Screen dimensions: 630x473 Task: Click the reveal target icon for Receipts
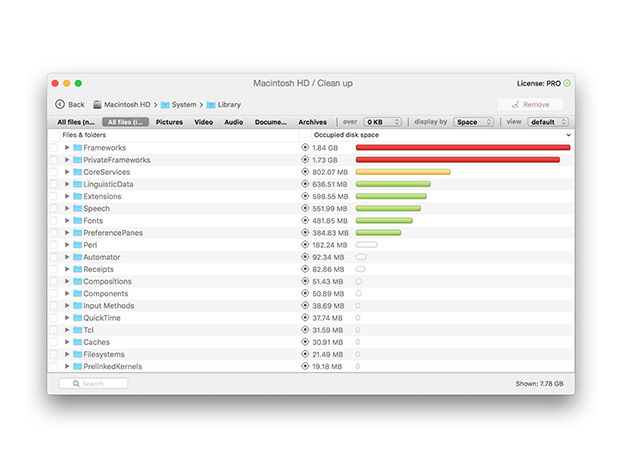[305, 269]
